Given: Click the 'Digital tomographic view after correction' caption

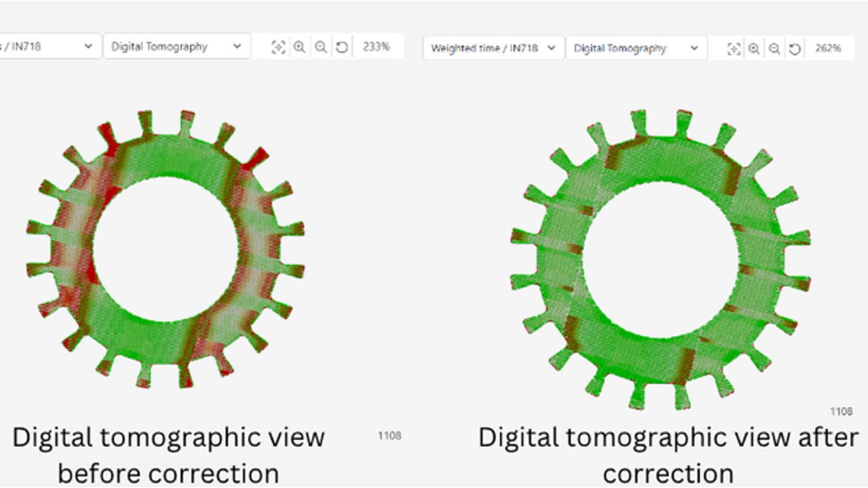Looking at the screenshot, I should [668, 454].
